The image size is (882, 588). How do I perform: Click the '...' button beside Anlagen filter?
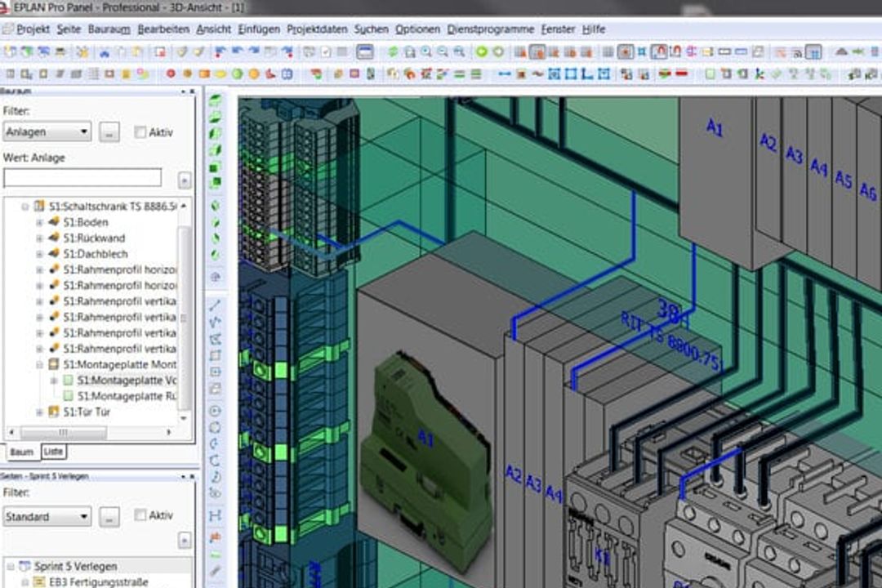click(x=109, y=132)
